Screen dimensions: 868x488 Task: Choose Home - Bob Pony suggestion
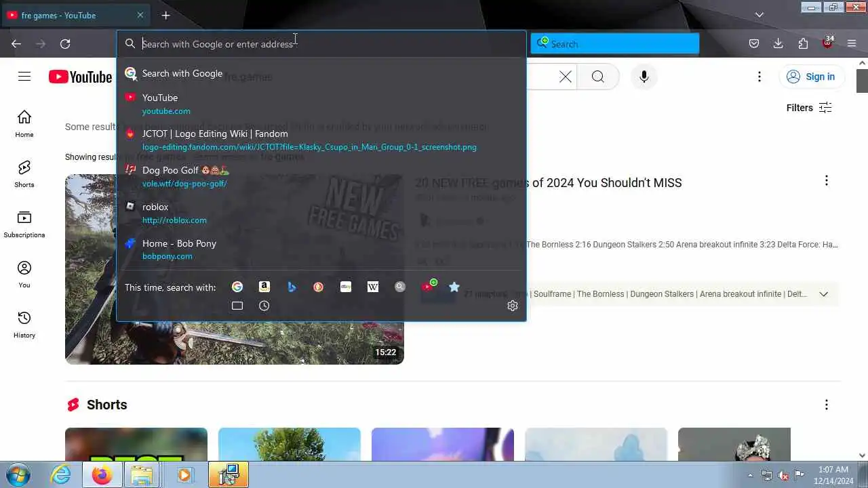[321, 249]
